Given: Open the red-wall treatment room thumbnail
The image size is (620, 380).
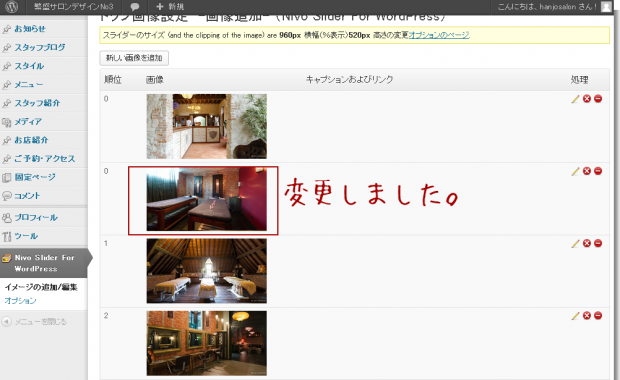Looking at the screenshot, I should [x=206, y=199].
